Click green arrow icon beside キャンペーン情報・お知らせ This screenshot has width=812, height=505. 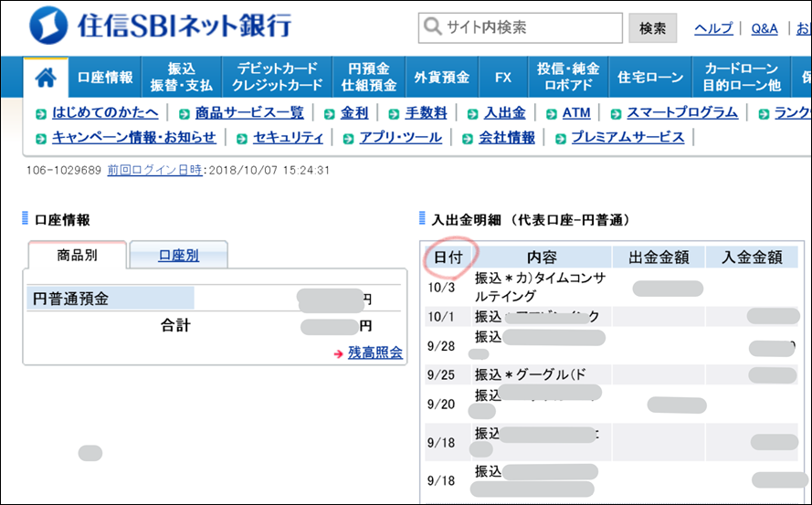pos(41,139)
